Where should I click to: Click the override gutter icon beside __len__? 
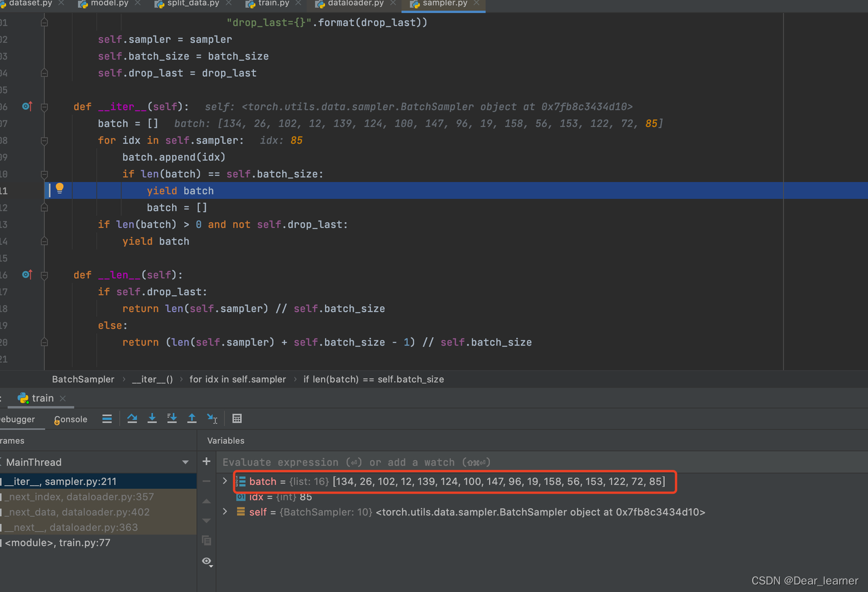(x=27, y=274)
